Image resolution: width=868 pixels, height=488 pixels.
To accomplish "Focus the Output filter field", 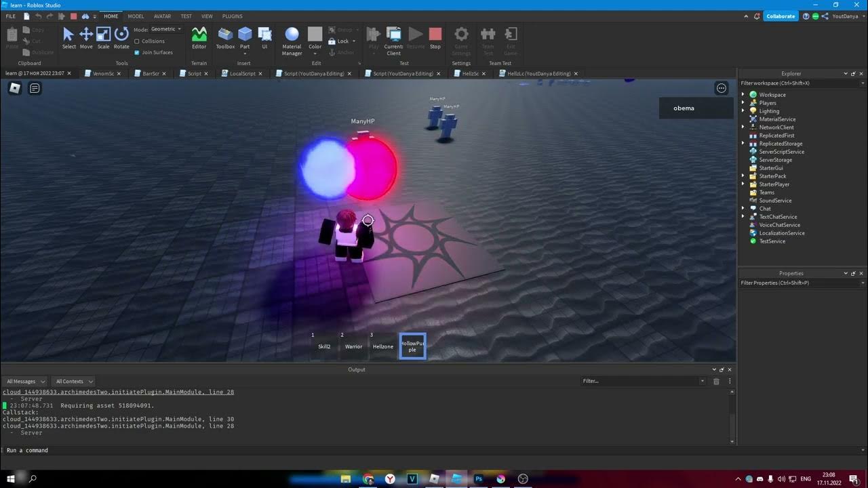I will click(x=642, y=382).
